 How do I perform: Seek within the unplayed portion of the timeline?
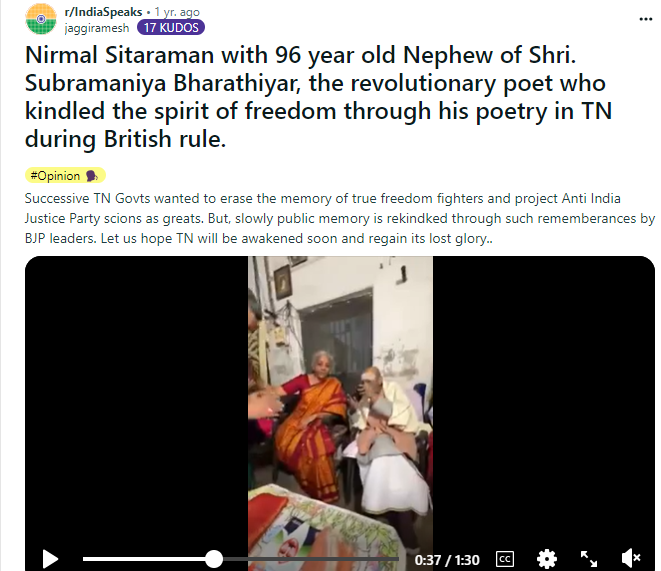[311, 559]
